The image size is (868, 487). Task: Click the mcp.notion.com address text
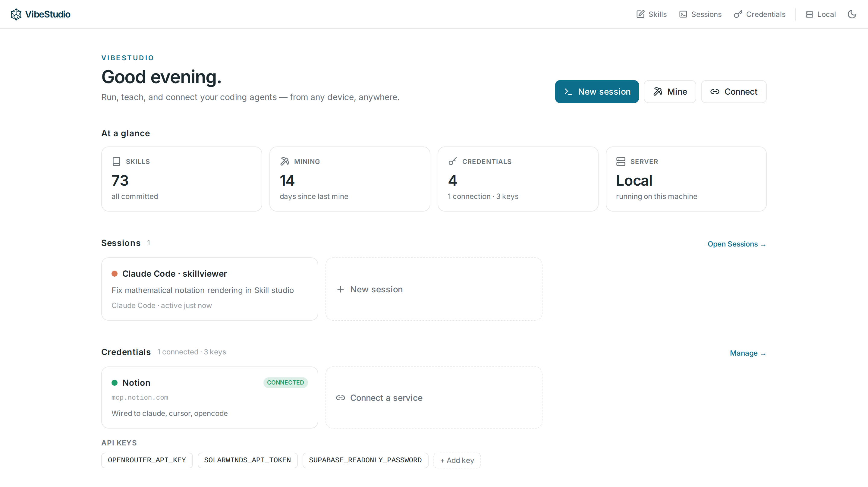pos(140,398)
